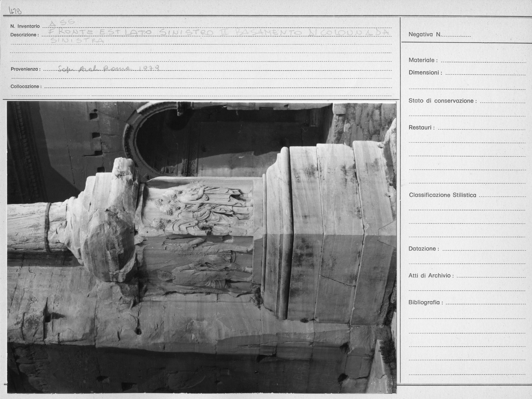This screenshot has height=399, width=532.
Task: Click the 'Datazione :' label
Action: click(x=424, y=249)
